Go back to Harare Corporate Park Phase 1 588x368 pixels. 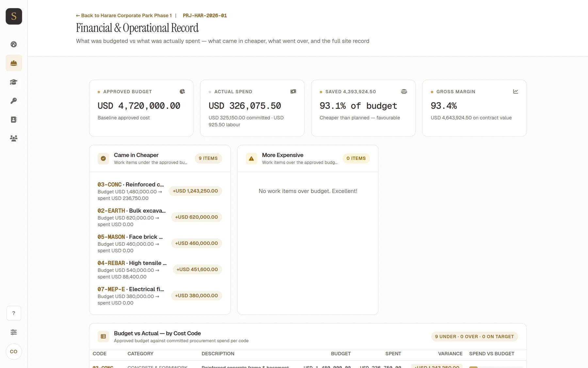[x=124, y=15]
